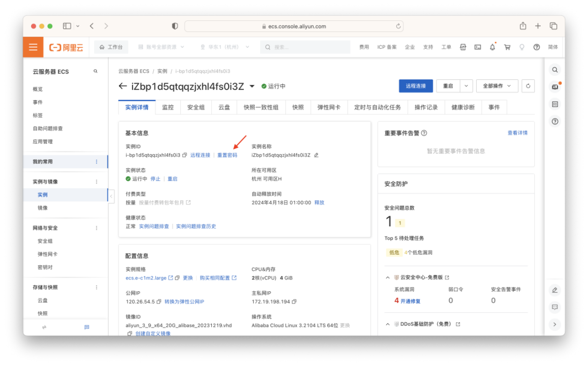Viewport: 588px width, 366px height.
Task: Click the right sidebar edit icon
Action: click(x=554, y=290)
